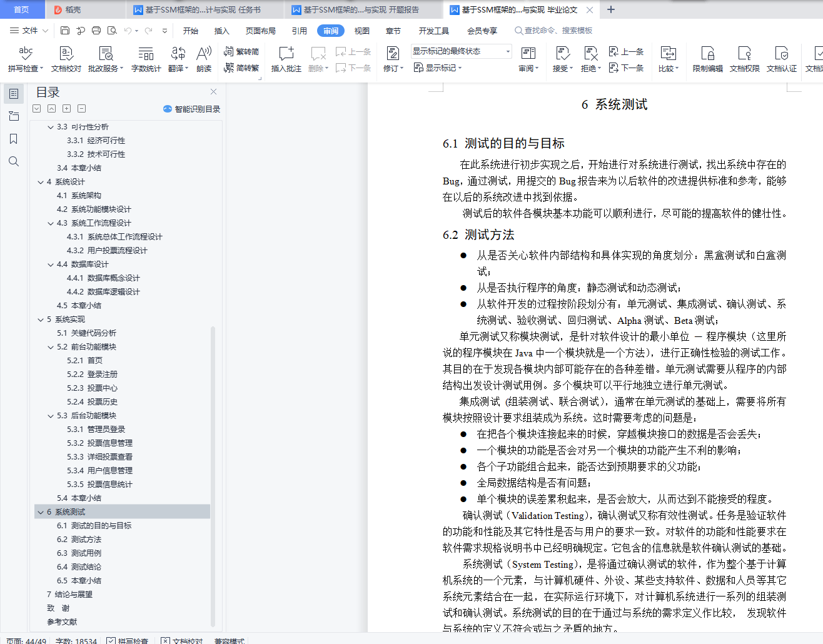Open the 文档权限 document permissions tool

coord(745,59)
